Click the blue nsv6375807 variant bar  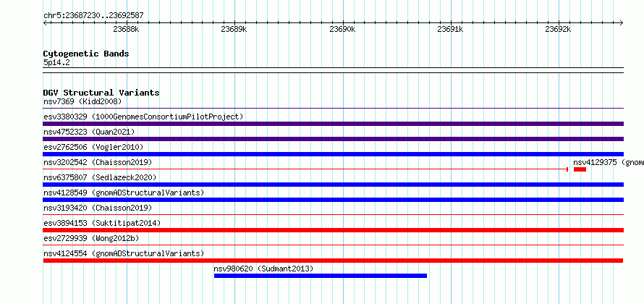point(334,185)
